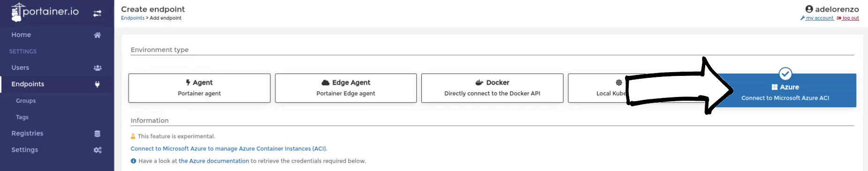The image size is (868, 171).
Task: Select the Edge Agent environment option
Action: coord(346,88)
